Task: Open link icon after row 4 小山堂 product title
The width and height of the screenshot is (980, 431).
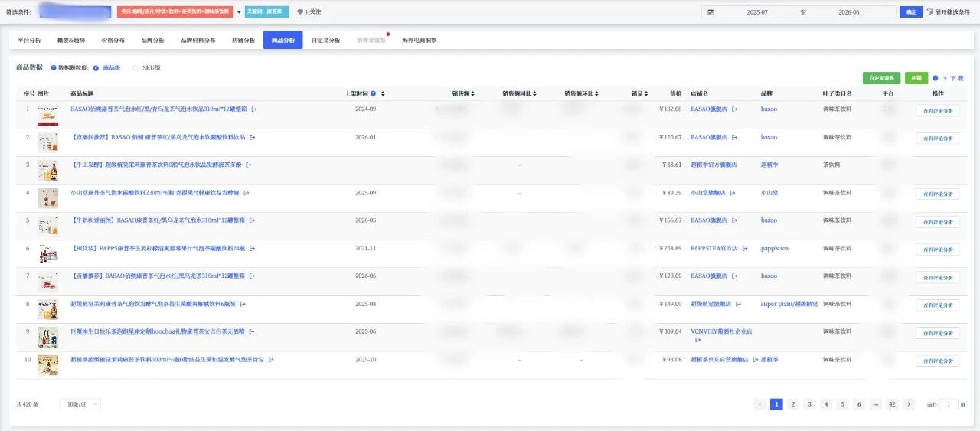Action: (x=247, y=193)
